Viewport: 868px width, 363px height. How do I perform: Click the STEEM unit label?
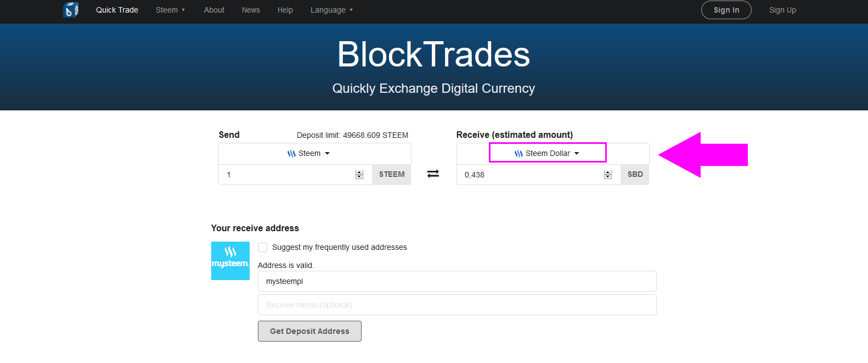pyautogui.click(x=392, y=174)
